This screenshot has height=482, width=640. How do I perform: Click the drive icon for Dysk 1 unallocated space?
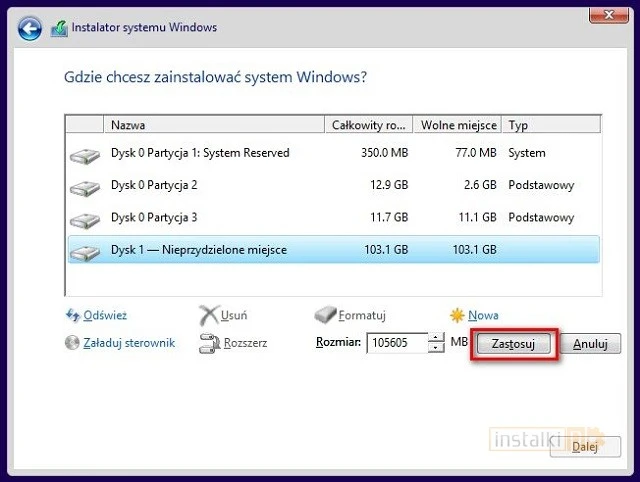click(x=85, y=252)
